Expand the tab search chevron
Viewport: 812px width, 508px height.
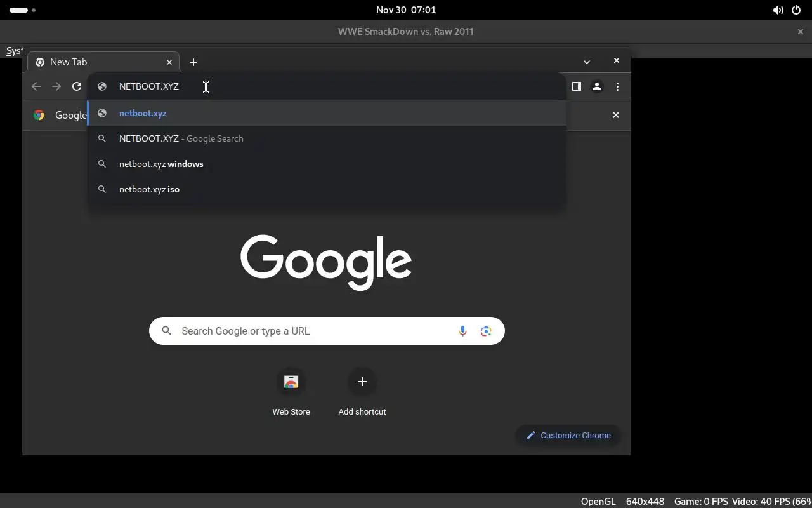click(x=587, y=62)
